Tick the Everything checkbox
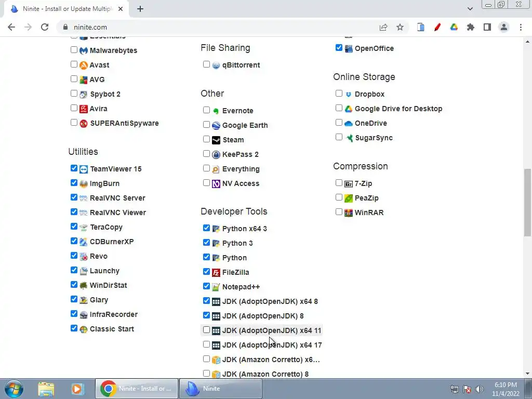Image resolution: width=532 pixels, height=399 pixels. tap(206, 168)
